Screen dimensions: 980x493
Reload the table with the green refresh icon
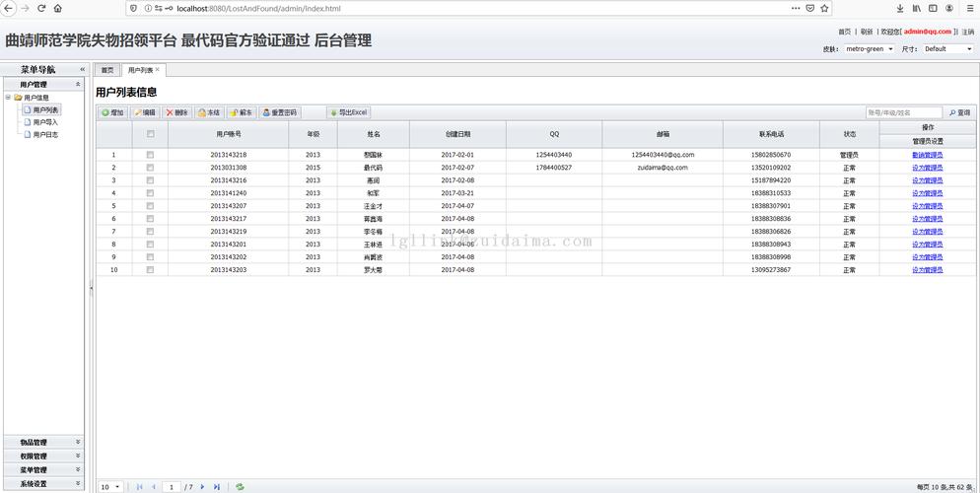coord(240,487)
